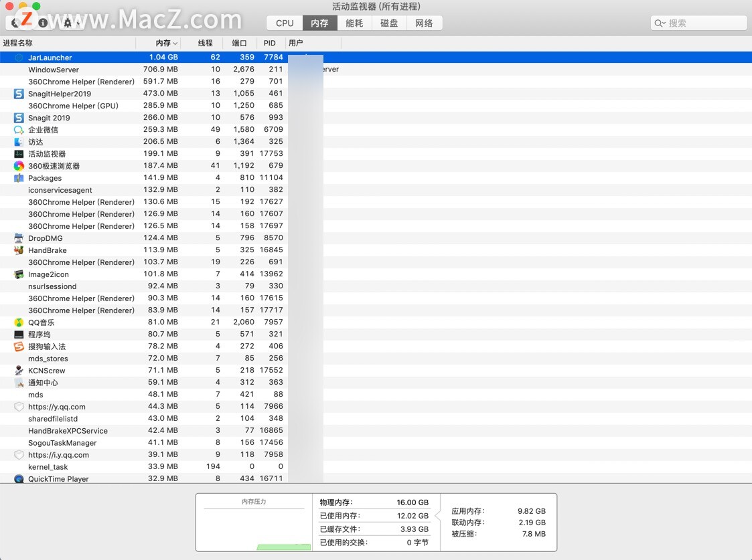Click the DropDMG app icon
The height and width of the screenshot is (560, 752).
point(19,238)
